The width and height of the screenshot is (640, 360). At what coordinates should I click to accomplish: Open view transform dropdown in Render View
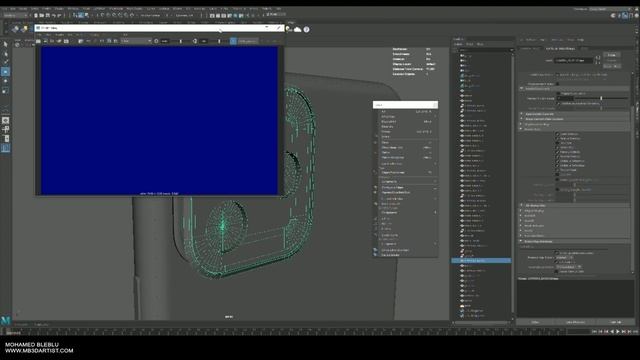pos(248,41)
